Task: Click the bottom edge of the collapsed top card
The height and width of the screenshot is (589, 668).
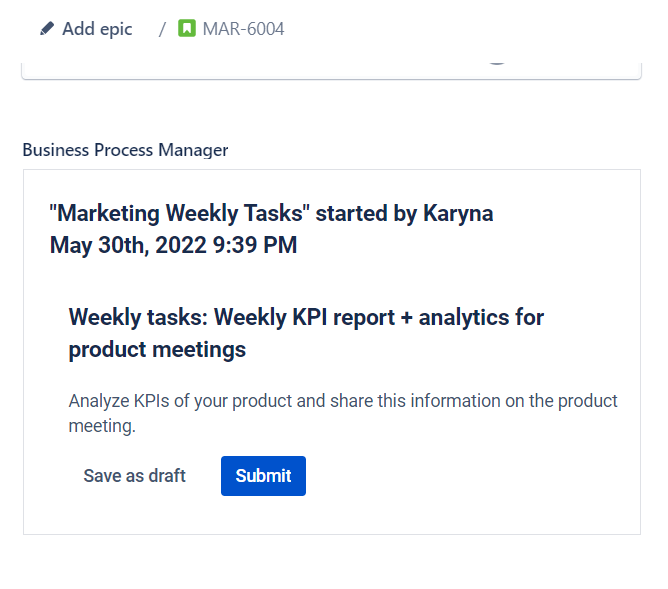Action: (330, 77)
